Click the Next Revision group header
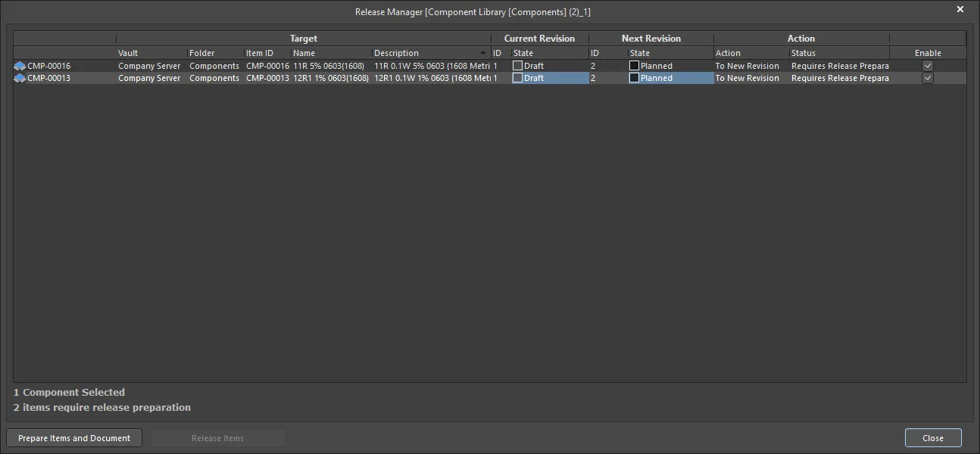This screenshot has width=980, height=454. (x=651, y=39)
